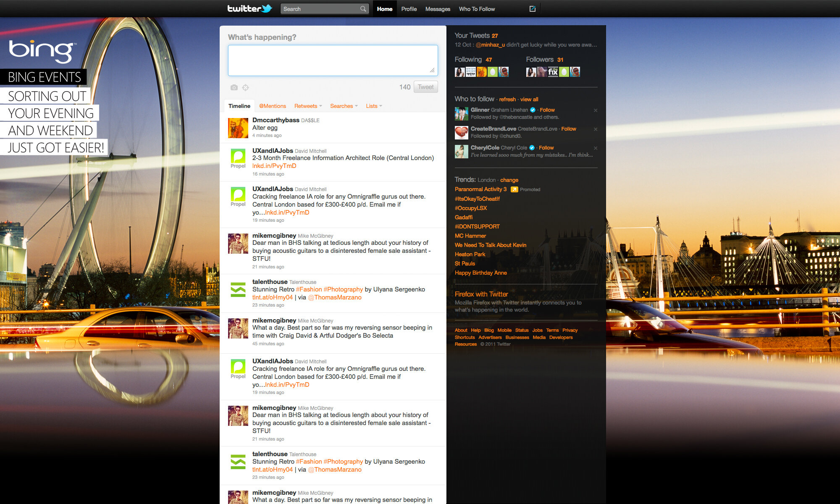Screen dimensions: 840x504
Task: Switch to the @Mentions tab
Action: pos(272,106)
